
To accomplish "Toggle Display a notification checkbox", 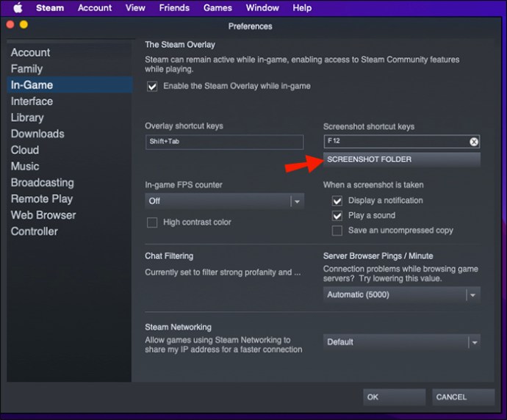I will tap(337, 200).
